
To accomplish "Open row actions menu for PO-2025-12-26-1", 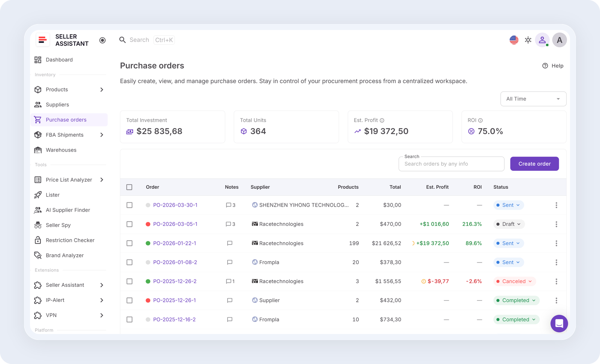I will [556, 300].
